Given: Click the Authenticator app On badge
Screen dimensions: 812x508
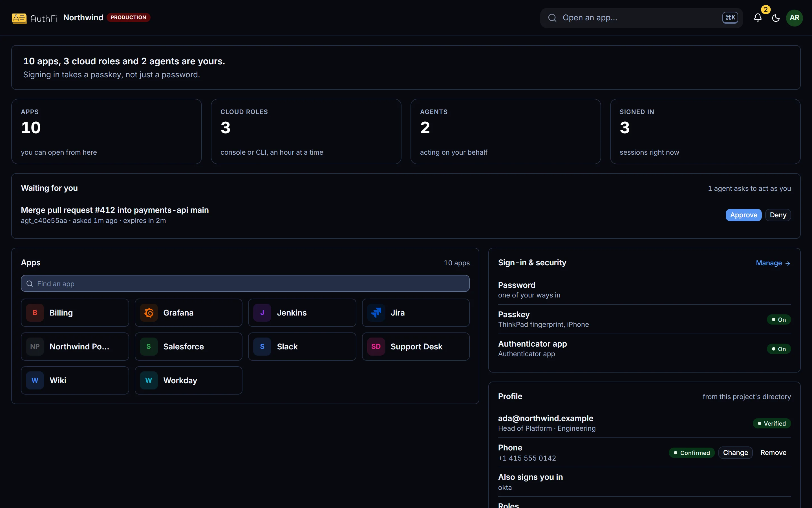Looking at the screenshot, I should [779, 349].
